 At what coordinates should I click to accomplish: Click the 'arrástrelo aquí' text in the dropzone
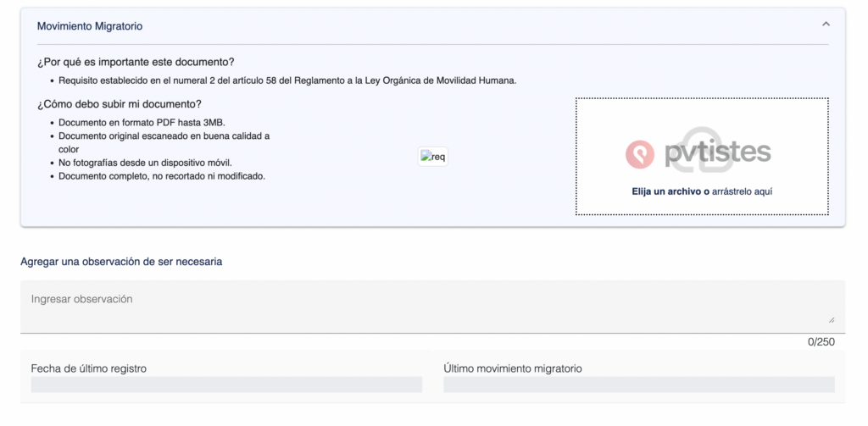click(743, 191)
